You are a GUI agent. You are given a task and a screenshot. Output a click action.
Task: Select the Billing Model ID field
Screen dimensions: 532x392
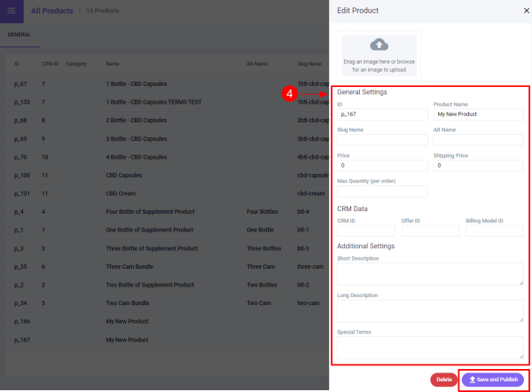coord(494,231)
